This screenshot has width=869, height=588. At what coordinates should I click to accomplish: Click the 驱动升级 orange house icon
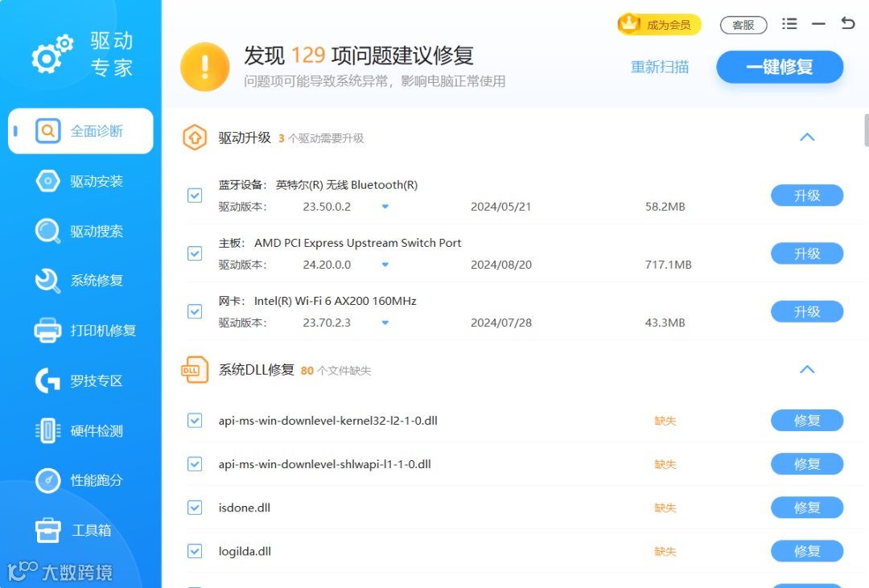pos(195,138)
